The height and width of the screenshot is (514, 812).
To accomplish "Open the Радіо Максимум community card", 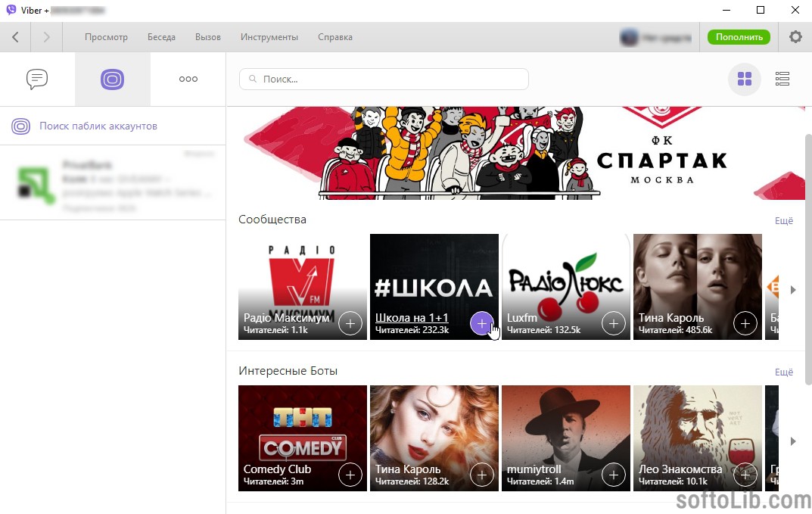I will (x=303, y=287).
